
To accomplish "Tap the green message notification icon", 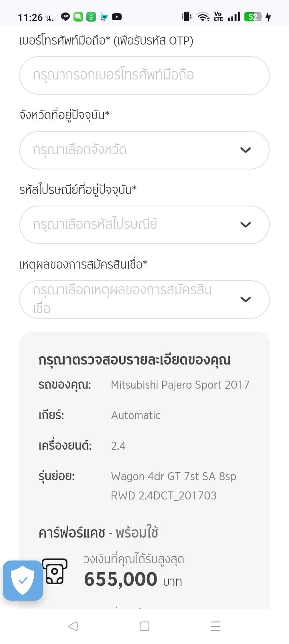I will click(78, 17).
